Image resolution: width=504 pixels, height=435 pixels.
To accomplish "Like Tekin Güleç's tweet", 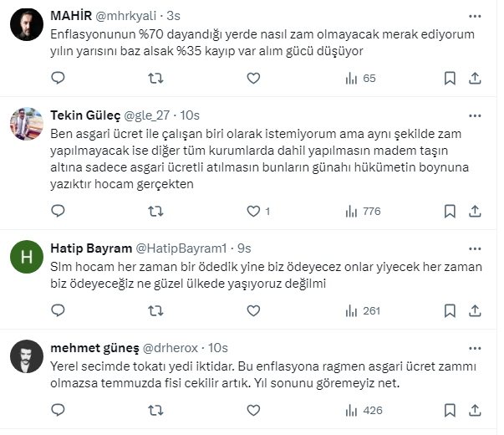I will [x=253, y=211].
